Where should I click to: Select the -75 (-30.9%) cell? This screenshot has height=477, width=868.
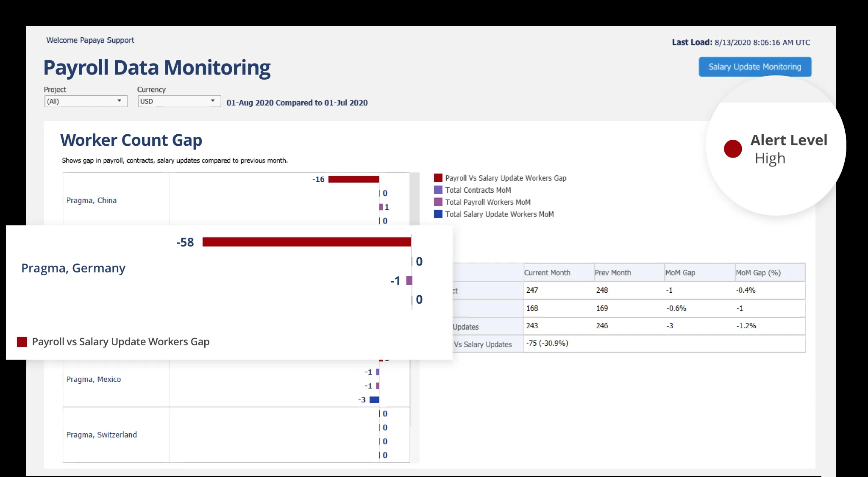pos(547,343)
